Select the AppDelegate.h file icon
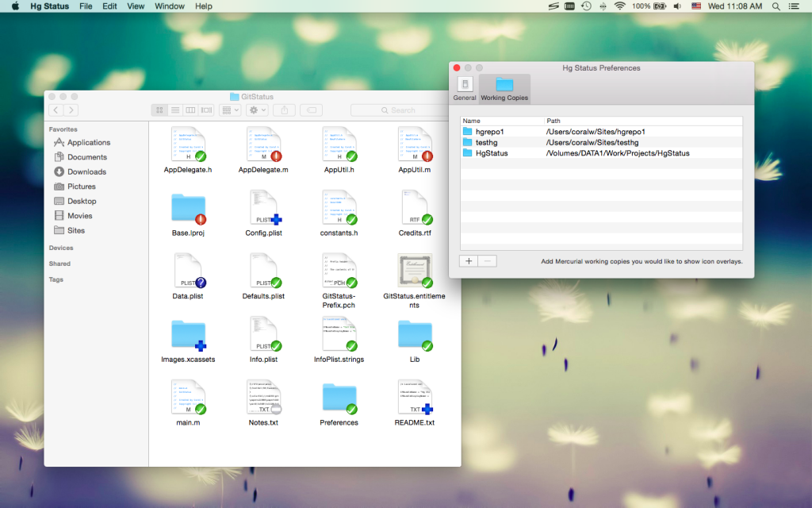Image resolution: width=812 pixels, height=508 pixels. coord(188,144)
